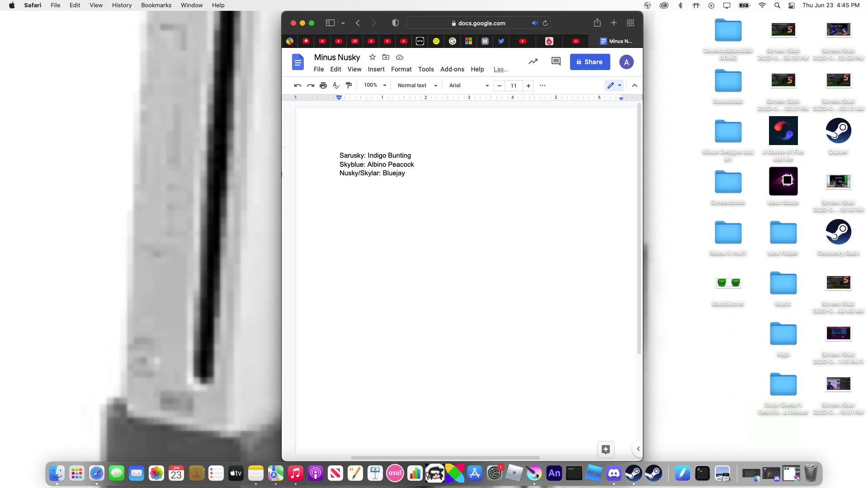
Task: Click the Explore button at bottom right
Action: click(606, 449)
